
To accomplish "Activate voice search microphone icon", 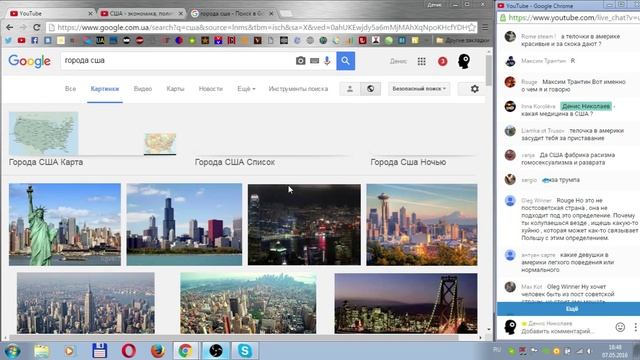I will coord(327,61).
